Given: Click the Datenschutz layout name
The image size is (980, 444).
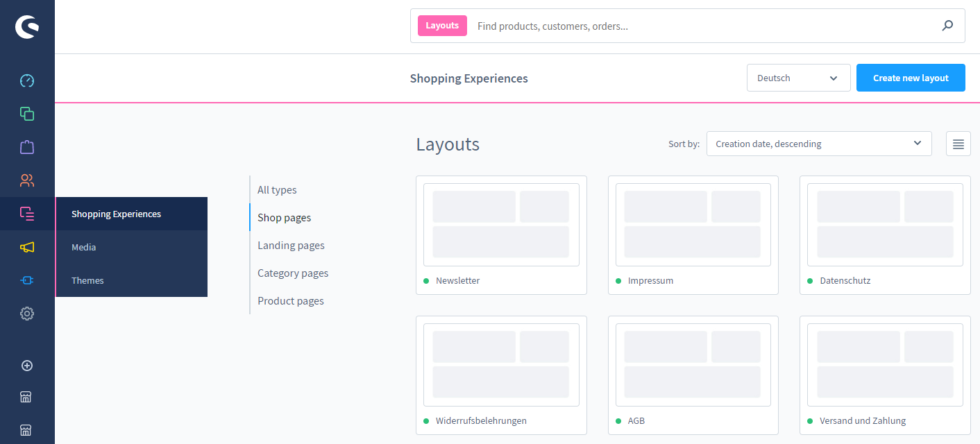Looking at the screenshot, I should (845, 281).
